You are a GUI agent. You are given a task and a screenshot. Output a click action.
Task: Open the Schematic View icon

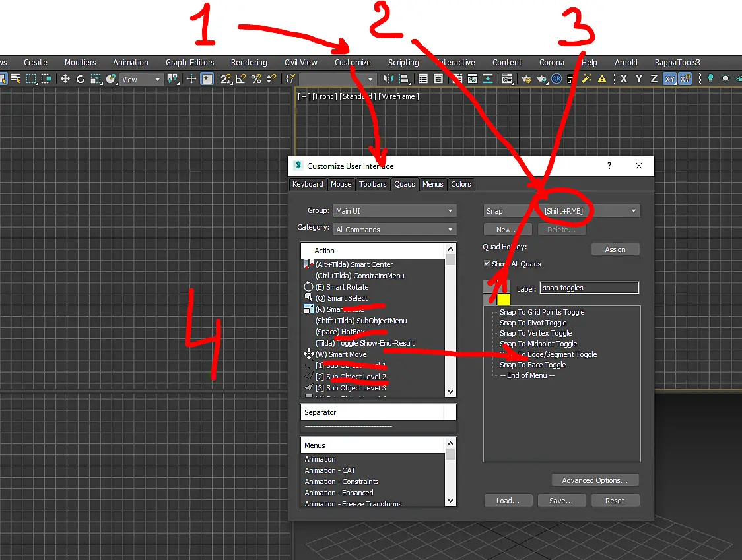coord(488,79)
